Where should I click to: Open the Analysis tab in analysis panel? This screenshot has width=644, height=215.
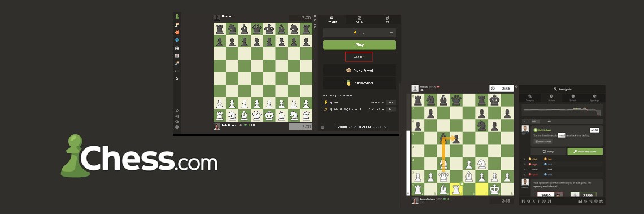[530, 98]
